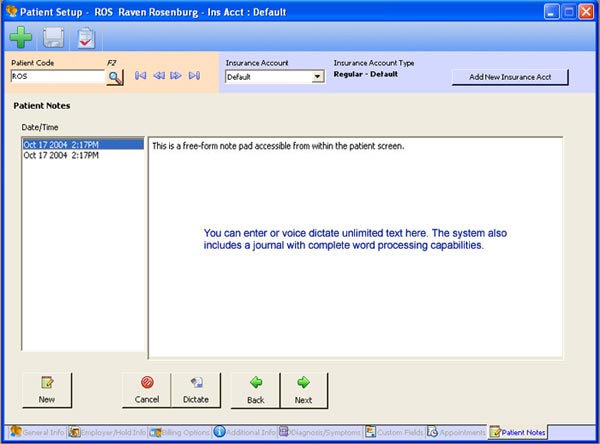Advance to the next patient record
This screenshot has width=600, height=444.
click(176, 76)
